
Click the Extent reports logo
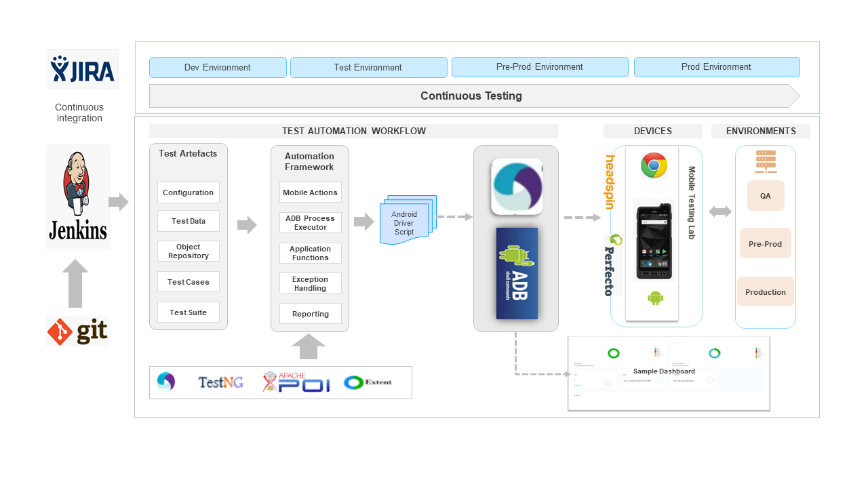(368, 382)
